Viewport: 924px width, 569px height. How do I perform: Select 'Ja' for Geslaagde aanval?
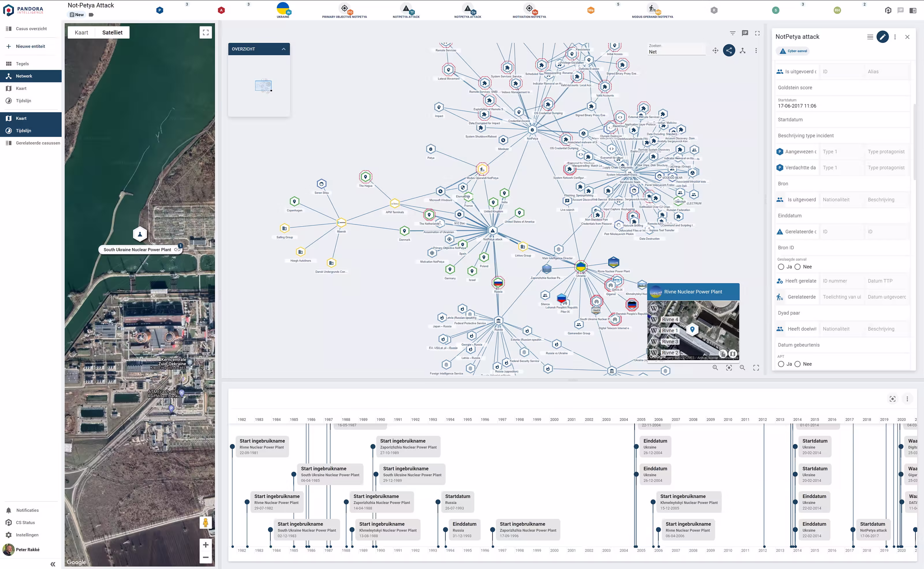[781, 267]
